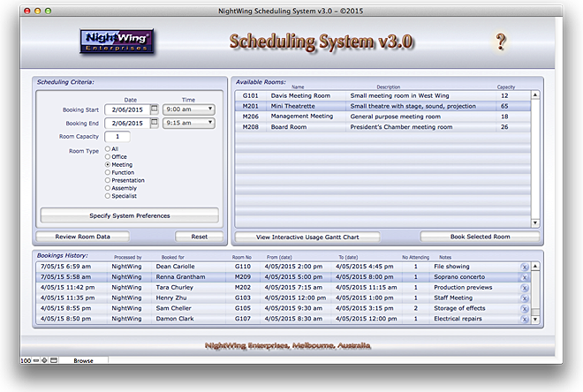This screenshot has height=392, width=583.
Task: Click the 4/05/15 11:42 pm timestamp
Action: click(x=67, y=287)
